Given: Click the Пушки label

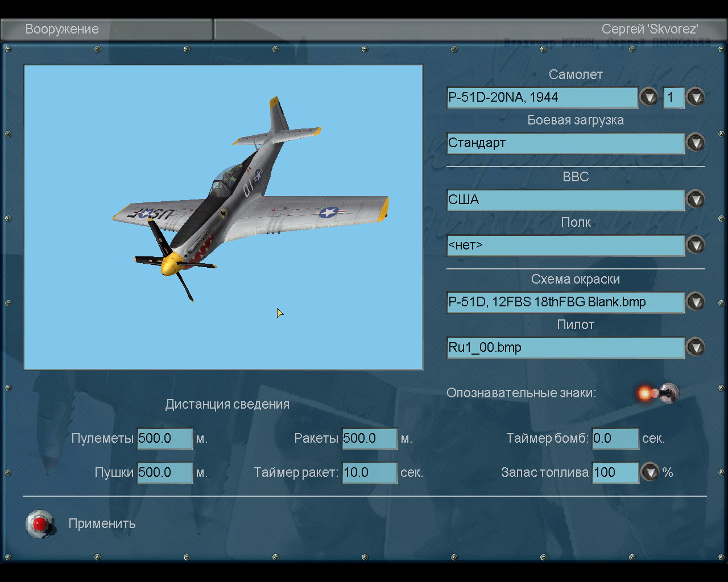Looking at the screenshot, I should [114, 473].
